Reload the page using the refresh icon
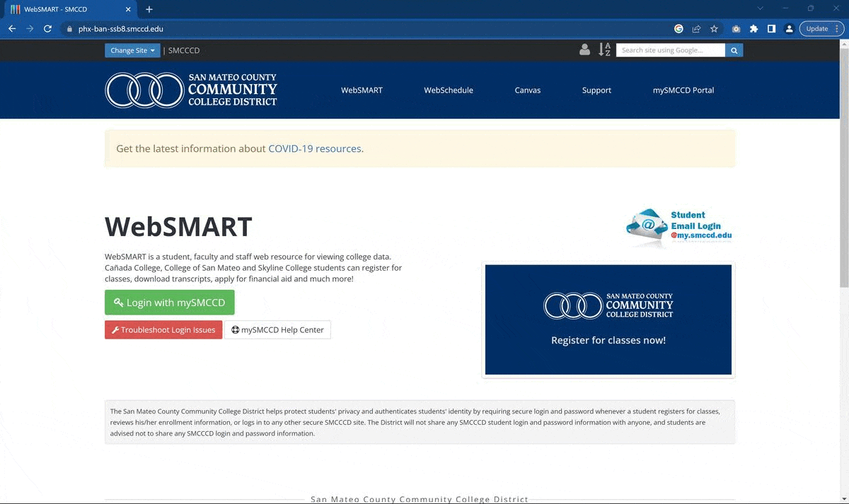The image size is (849, 504). tap(47, 29)
